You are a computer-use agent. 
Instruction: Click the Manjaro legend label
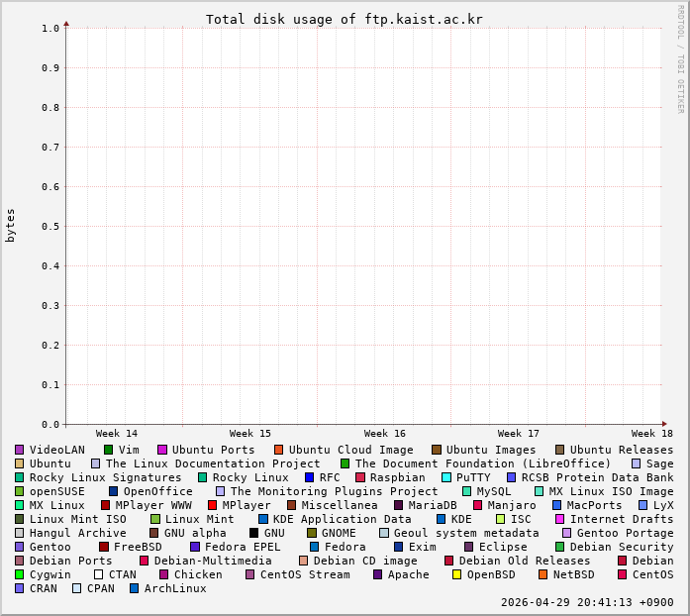[x=512, y=505]
